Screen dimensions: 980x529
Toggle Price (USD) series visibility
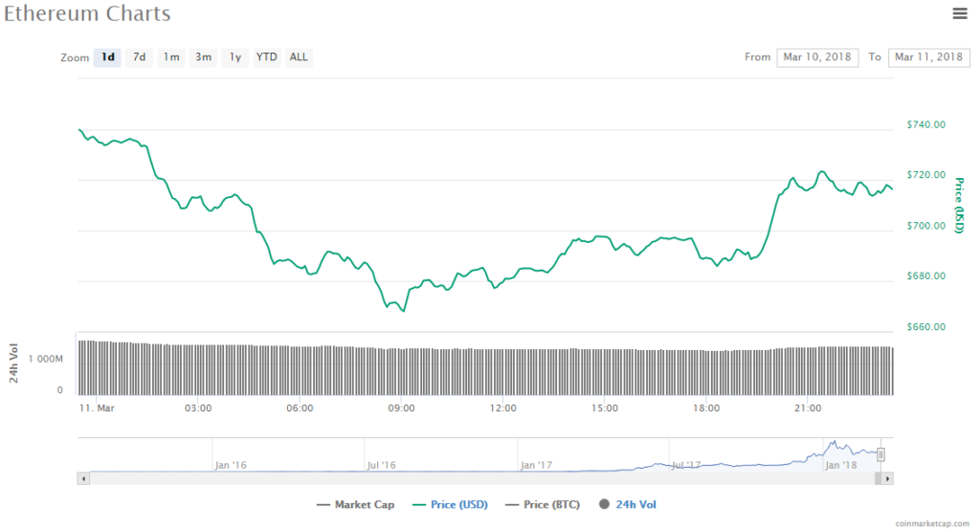[450, 504]
